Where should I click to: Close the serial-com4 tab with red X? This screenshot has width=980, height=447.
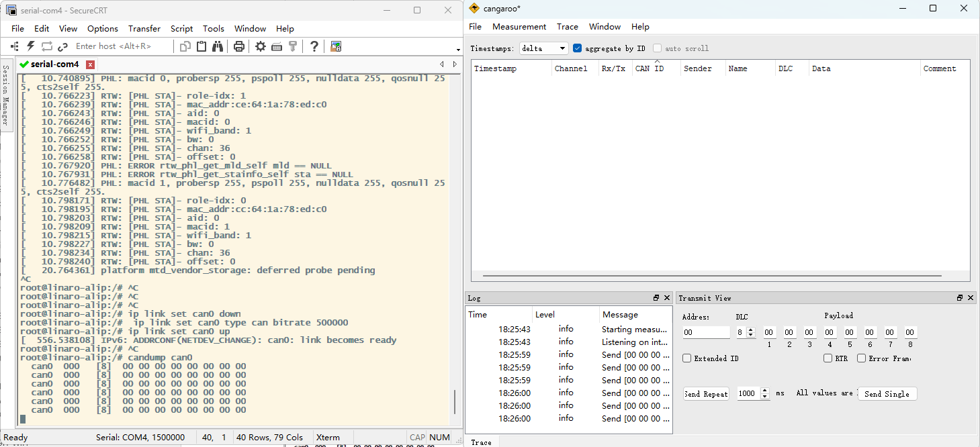pyautogui.click(x=91, y=64)
